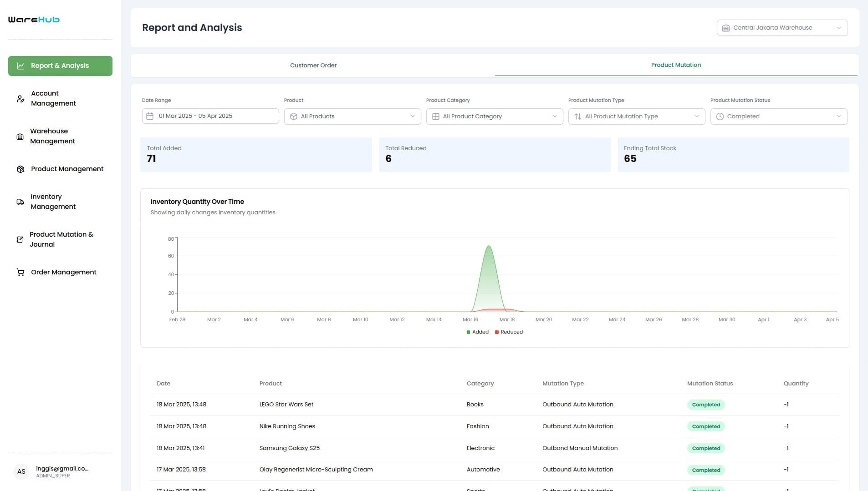Click the calendar icon in Date Range

click(x=150, y=116)
